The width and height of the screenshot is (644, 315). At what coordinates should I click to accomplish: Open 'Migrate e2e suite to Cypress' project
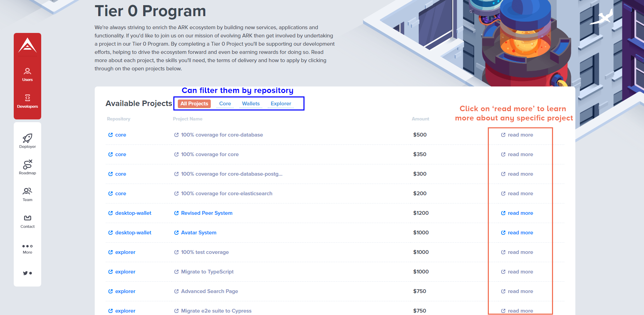pyautogui.click(x=213, y=311)
